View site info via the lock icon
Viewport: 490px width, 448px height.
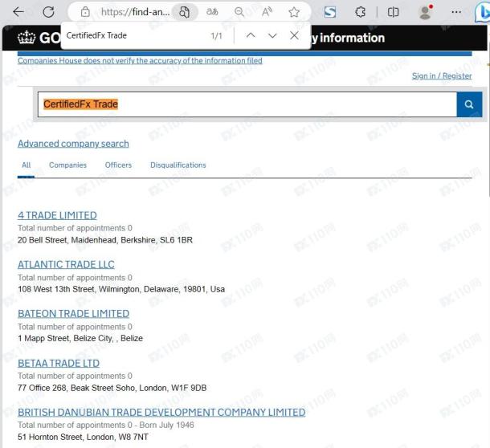(x=85, y=12)
